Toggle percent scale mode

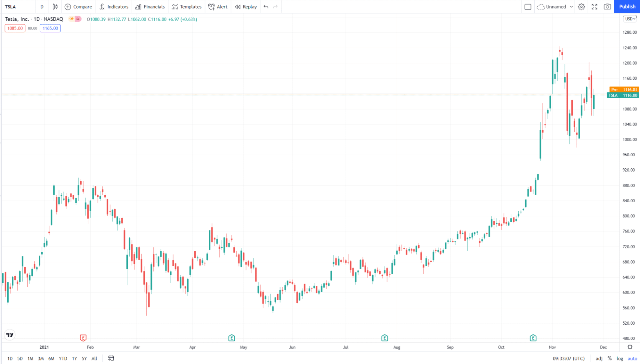[x=610, y=359]
